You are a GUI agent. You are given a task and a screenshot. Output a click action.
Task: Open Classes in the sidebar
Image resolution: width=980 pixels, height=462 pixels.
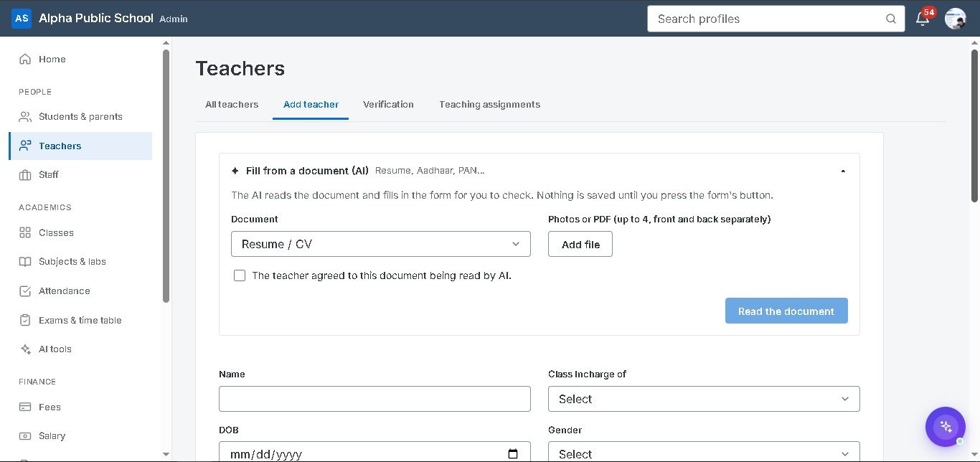click(x=80, y=232)
